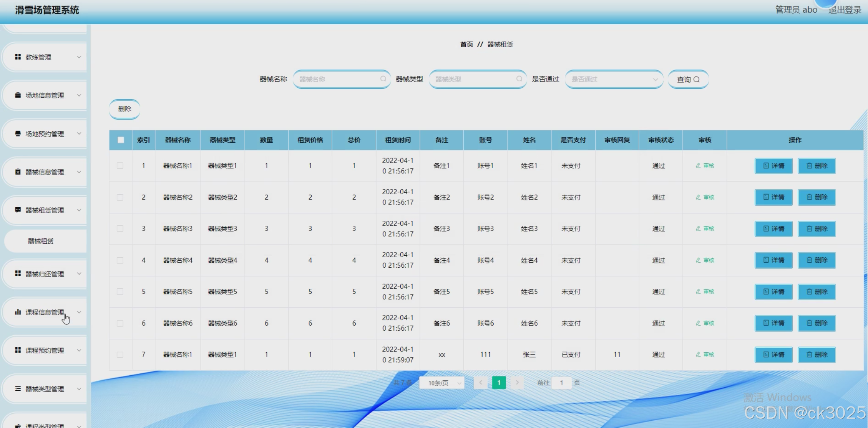
Task: Click 详情 button for row 5
Action: 773,292
